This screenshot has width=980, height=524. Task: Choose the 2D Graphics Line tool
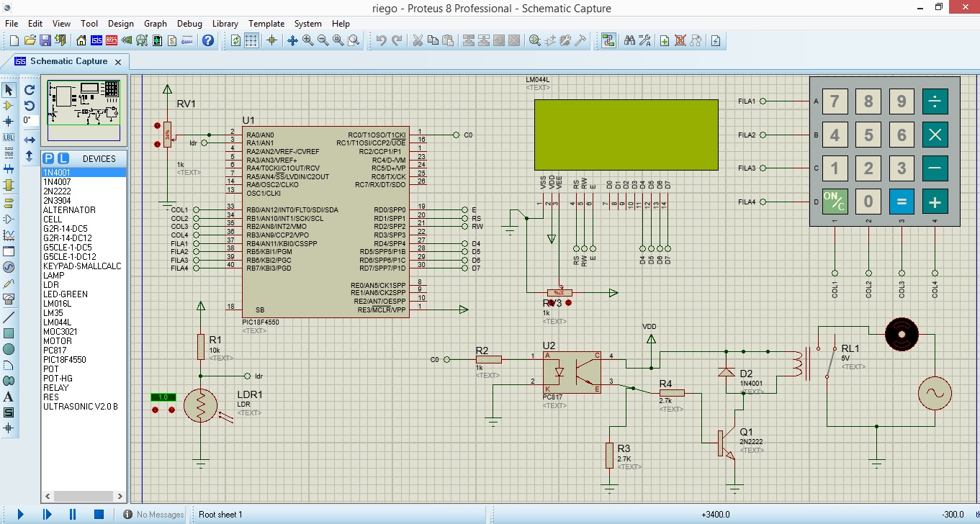pos(9,317)
